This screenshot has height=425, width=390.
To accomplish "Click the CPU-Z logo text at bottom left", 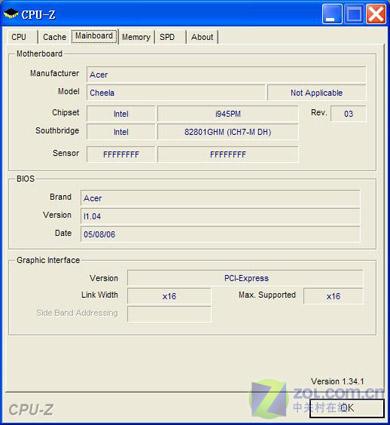I will [x=31, y=410].
